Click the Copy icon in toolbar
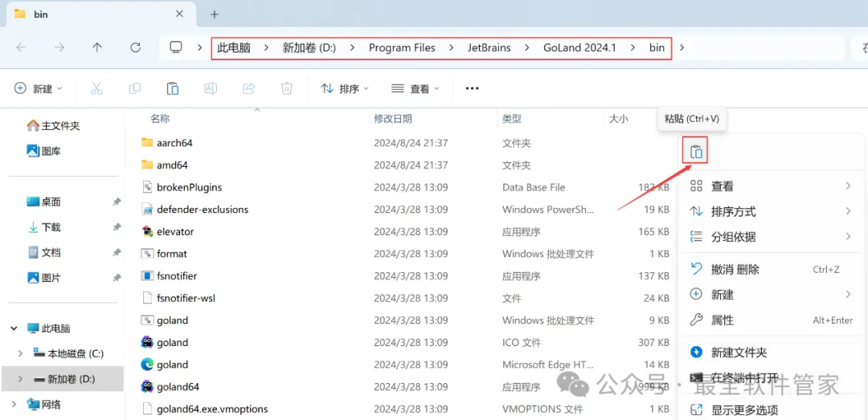 pos(134,88)
